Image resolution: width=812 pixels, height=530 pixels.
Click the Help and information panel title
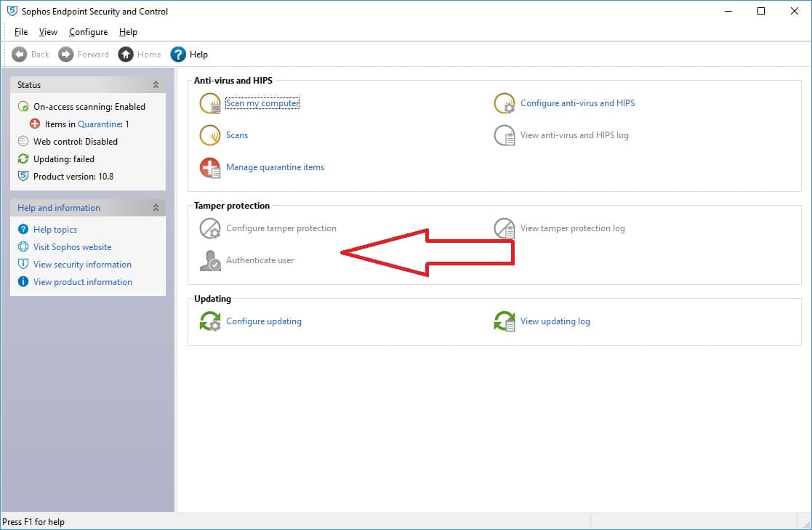pyautogui.click(x=59, y=208)
